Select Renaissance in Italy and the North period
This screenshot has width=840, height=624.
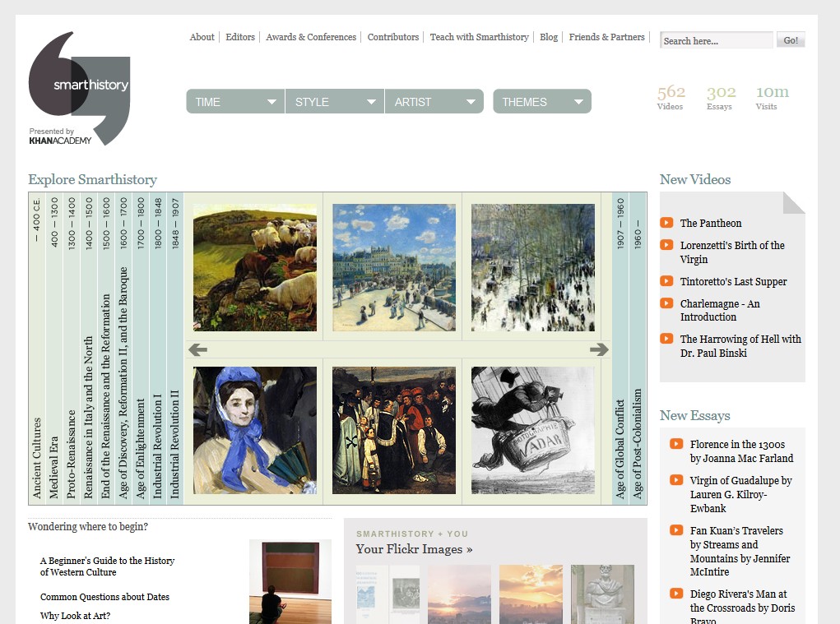coord(88,348)
